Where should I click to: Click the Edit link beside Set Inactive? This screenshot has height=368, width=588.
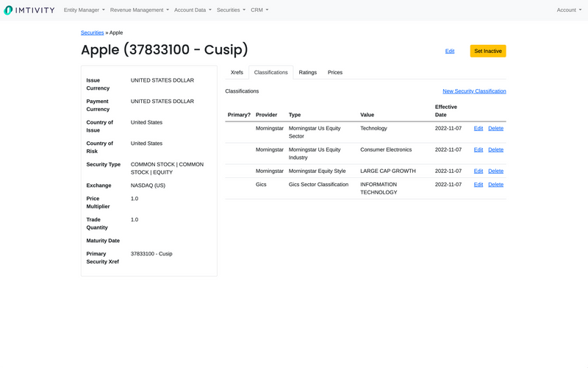[450, 51]
